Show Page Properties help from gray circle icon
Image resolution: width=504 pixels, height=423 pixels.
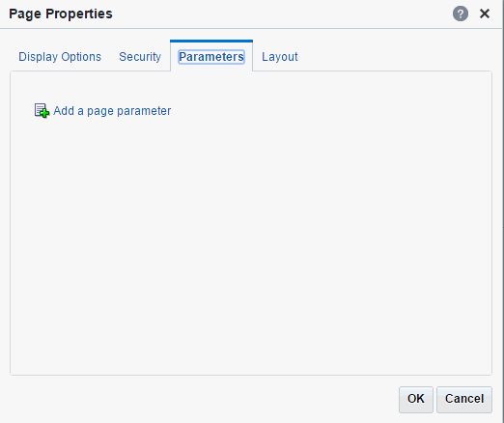tap(461, 14)
